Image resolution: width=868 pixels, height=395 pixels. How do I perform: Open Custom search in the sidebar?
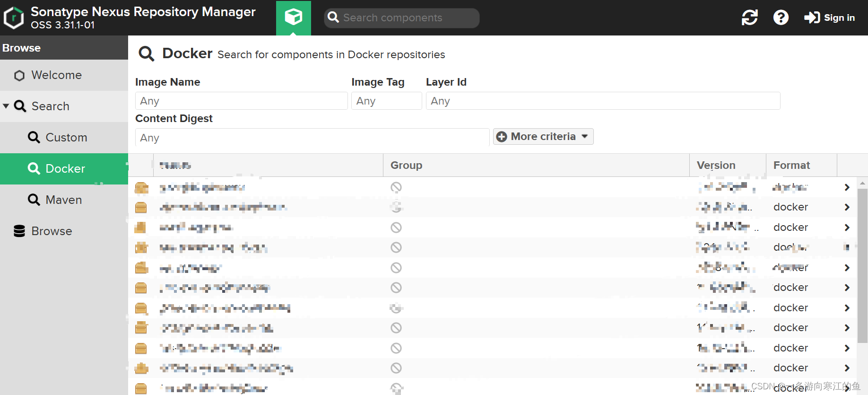point(64,138)
